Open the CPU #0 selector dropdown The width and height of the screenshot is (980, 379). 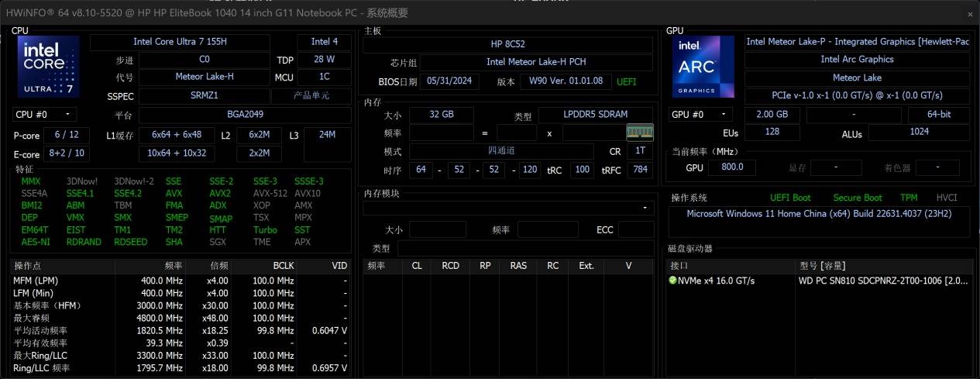click(x=46, y=115)
